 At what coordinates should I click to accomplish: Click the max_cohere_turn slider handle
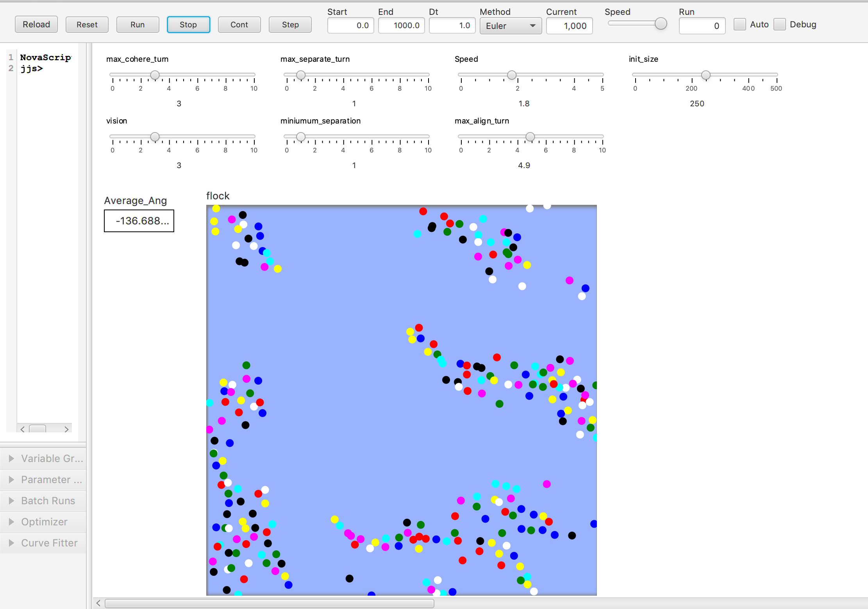[155, 75]
